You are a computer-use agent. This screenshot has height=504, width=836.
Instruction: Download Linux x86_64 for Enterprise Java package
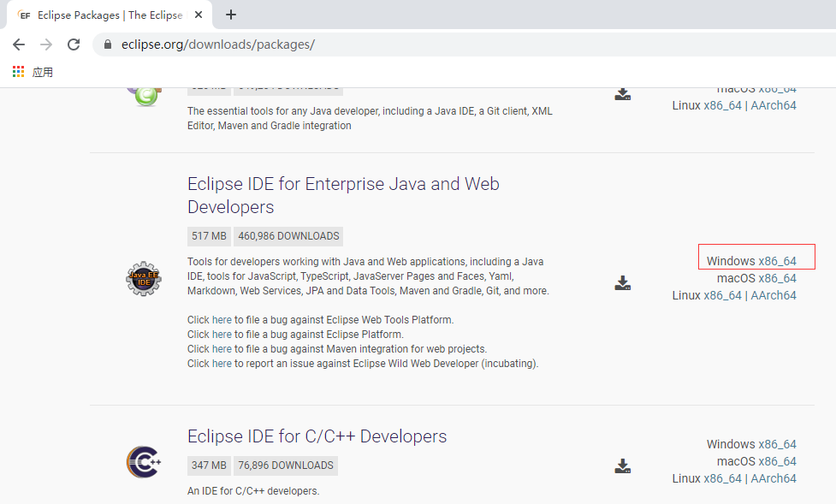click(722, 295)
